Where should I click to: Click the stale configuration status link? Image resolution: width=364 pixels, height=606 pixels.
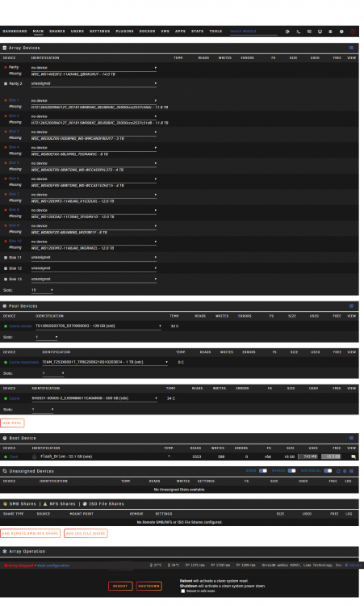(x=53, y=566)
